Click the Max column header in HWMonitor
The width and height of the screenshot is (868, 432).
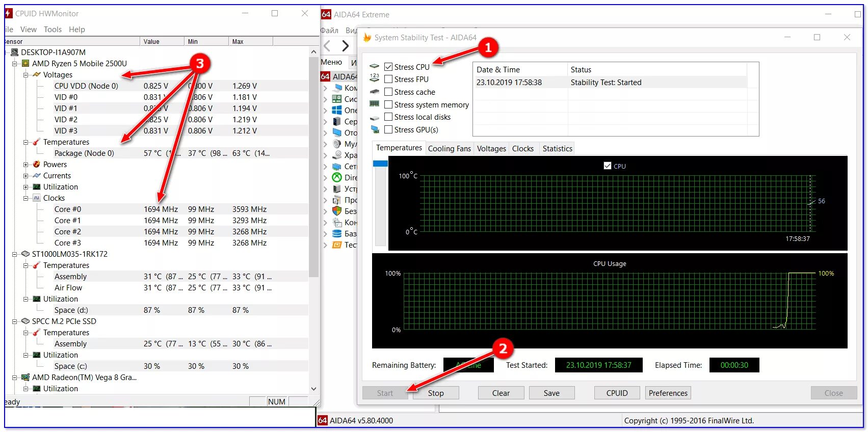pos(250,42)
